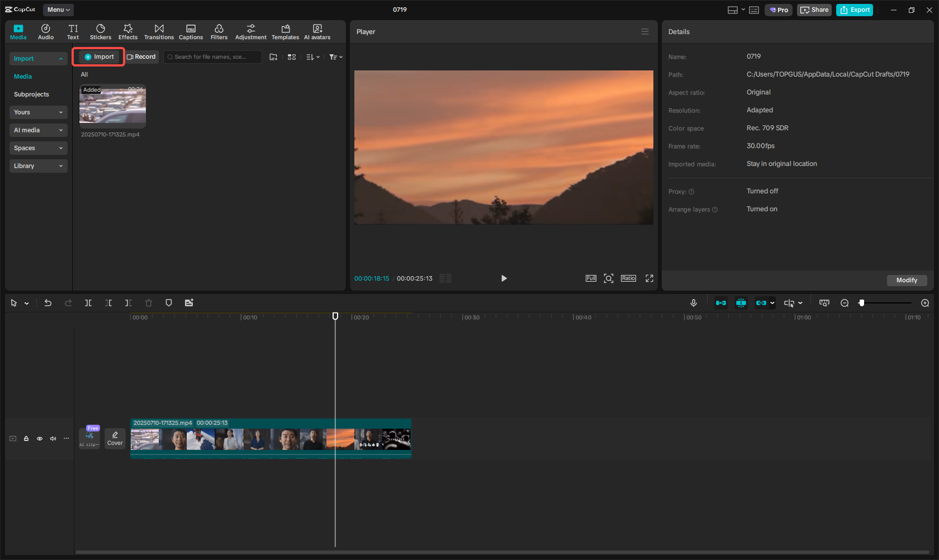Image resolution: width=939 pixels, height=560 pixels.
Task: Toggle the track lock icon
Action: [x=26, y=439]
